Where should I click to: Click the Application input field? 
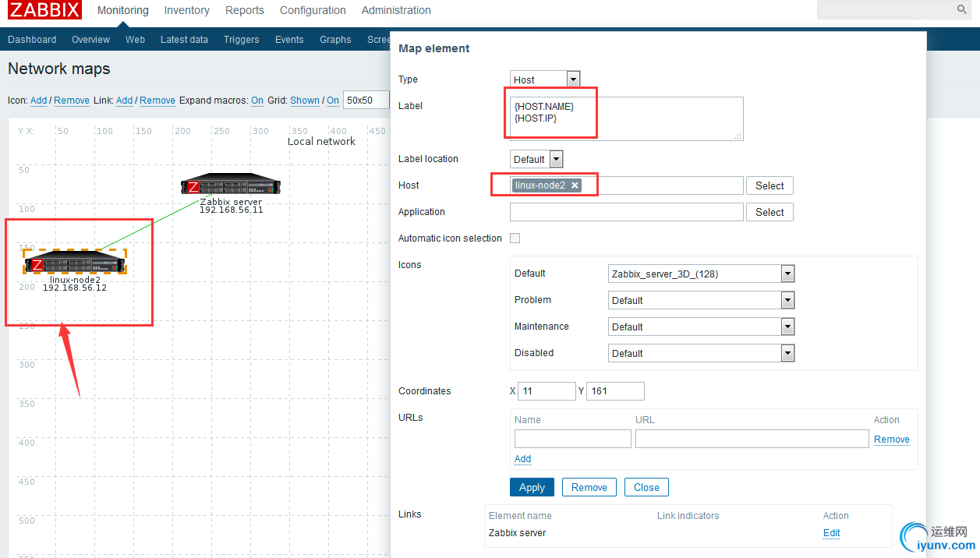point(626,212)
